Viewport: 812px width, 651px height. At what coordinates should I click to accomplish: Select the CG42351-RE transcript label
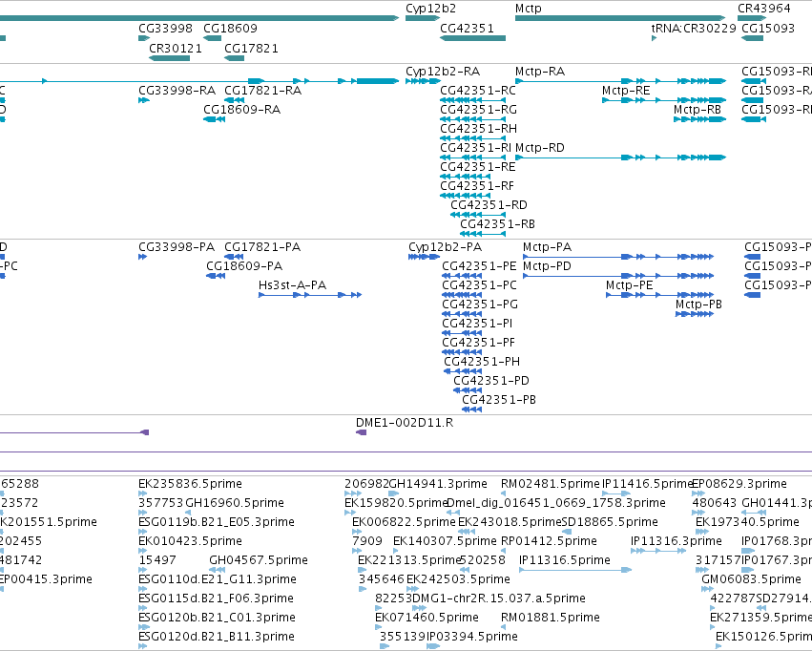[478, 167]
